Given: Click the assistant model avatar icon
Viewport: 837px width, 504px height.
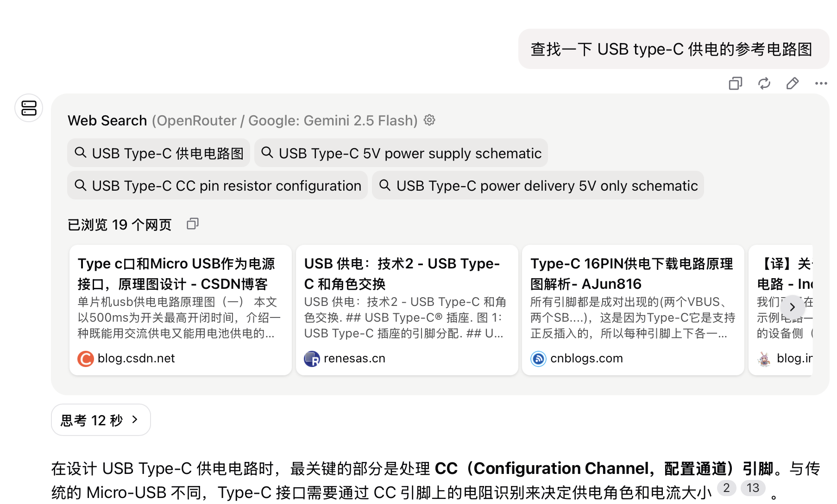Looking at the screenshot, I should point(29,108).
